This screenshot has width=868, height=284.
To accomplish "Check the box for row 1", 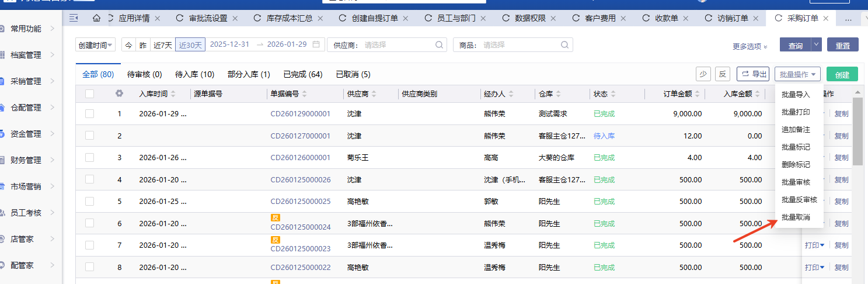I will 89,114.
